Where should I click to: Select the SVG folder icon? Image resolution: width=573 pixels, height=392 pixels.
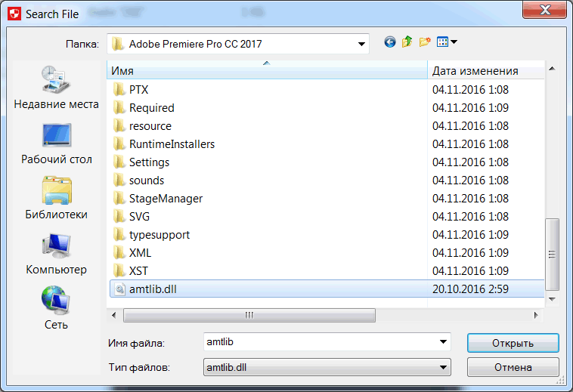[x=119, y=217]
